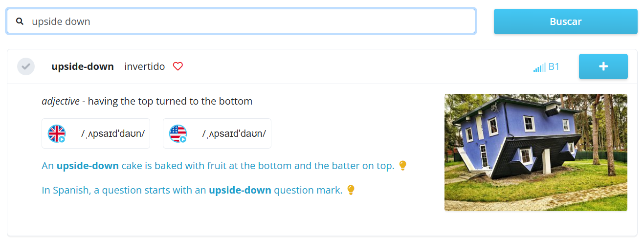
Task: Play the British pronunciation audio
Action: coord(57,133)
